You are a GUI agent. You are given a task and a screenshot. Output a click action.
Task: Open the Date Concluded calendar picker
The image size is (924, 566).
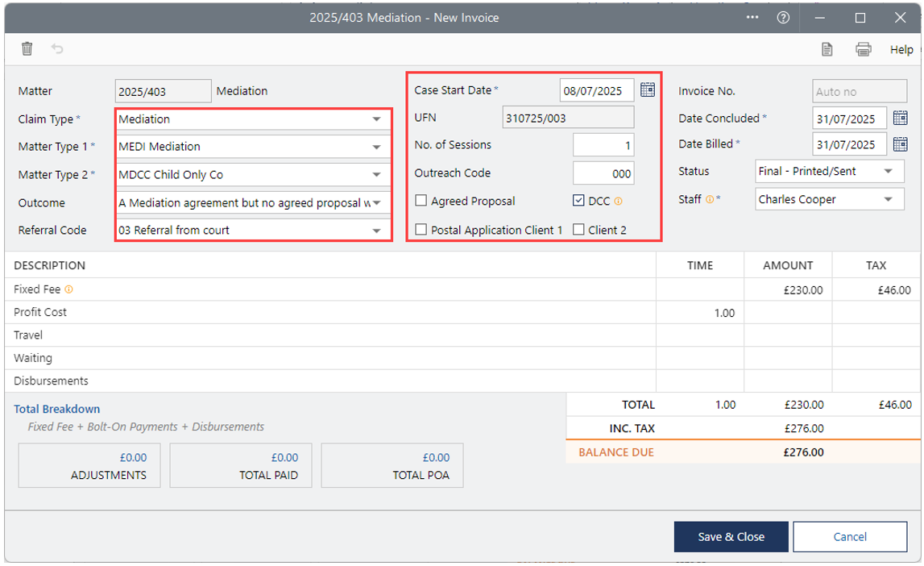901,119
